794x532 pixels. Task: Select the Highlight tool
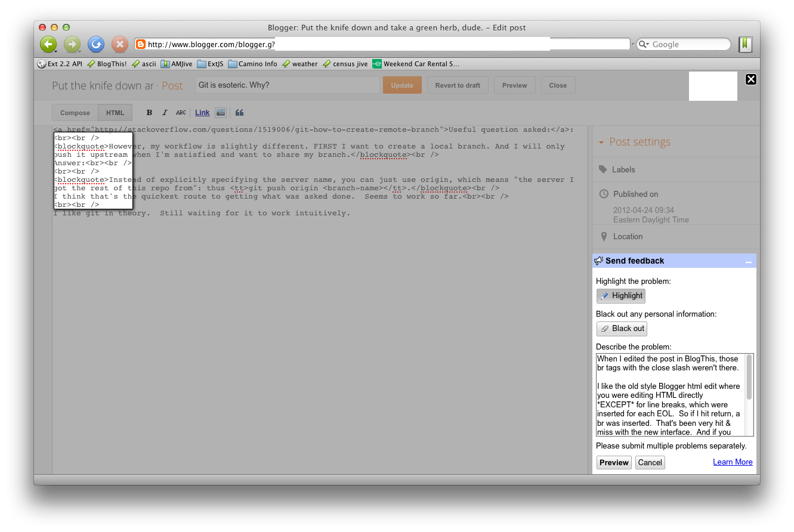[x=621, y=296]
